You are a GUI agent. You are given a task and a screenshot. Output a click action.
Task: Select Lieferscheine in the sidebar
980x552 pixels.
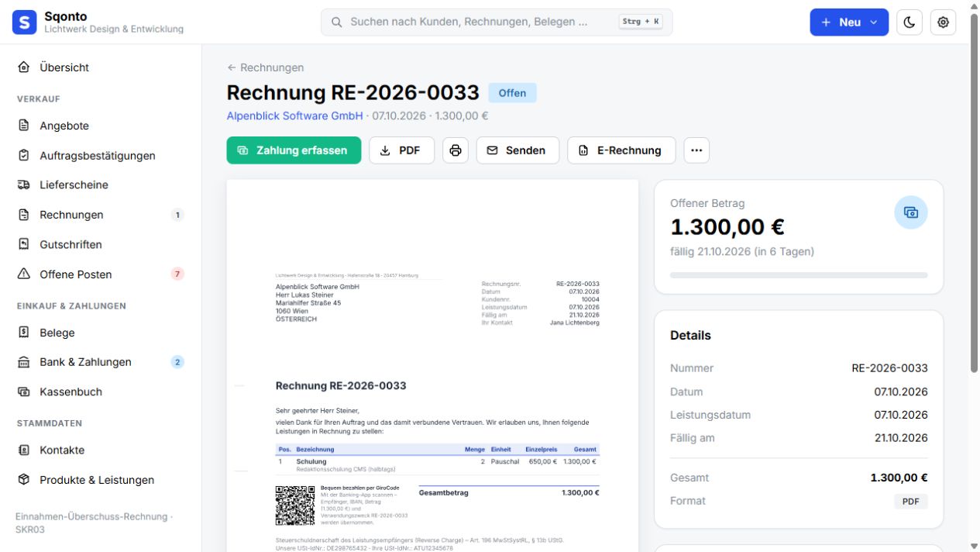click(101, 185)
